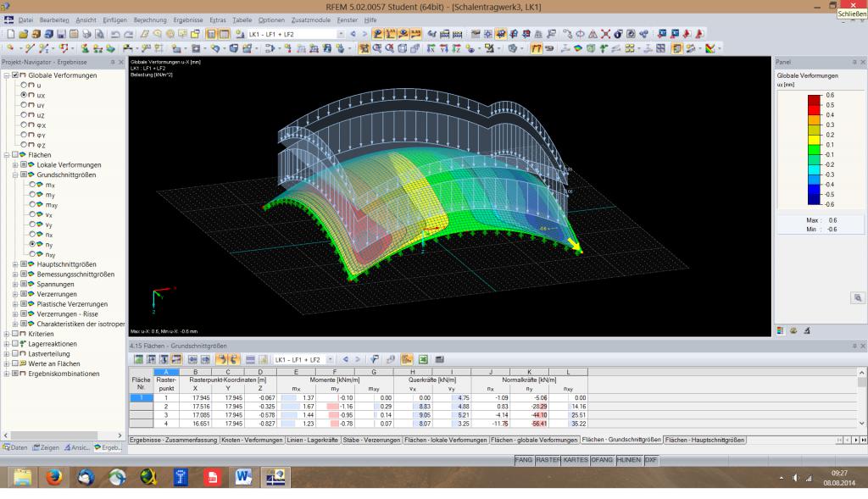Open the Zusatzmodule menu
Image resolution: width=868 pixels, height=499 pixels.
(310, 20)
